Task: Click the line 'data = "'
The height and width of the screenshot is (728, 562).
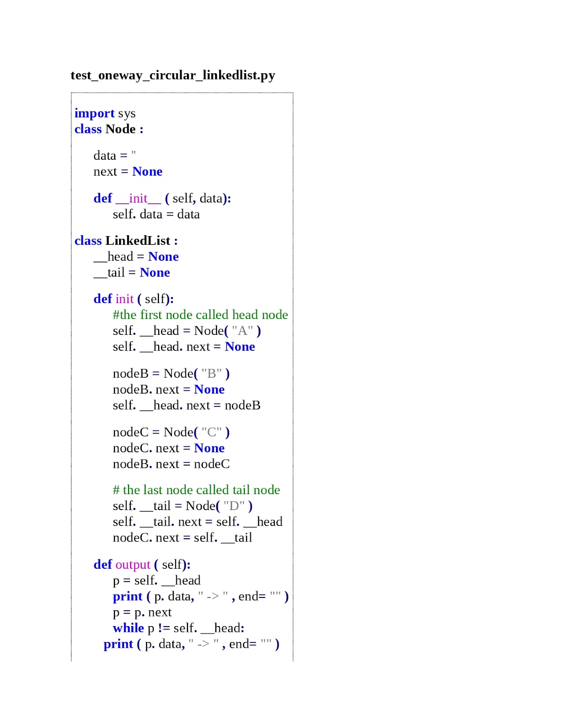Action: 115,156
